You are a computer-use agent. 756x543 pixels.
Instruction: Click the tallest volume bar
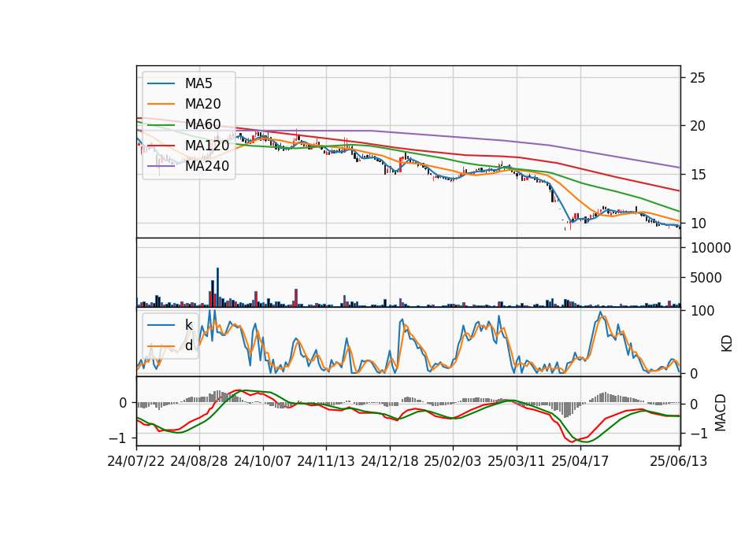(217, 288)
